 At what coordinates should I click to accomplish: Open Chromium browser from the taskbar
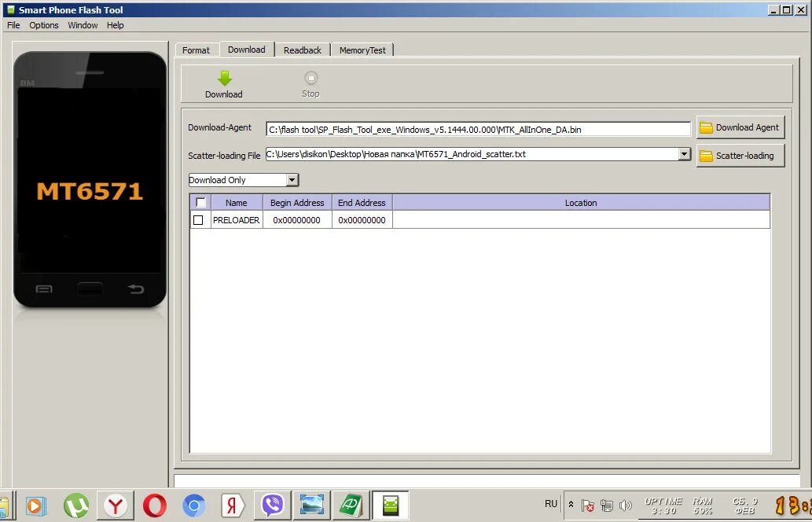click(193, 505)
